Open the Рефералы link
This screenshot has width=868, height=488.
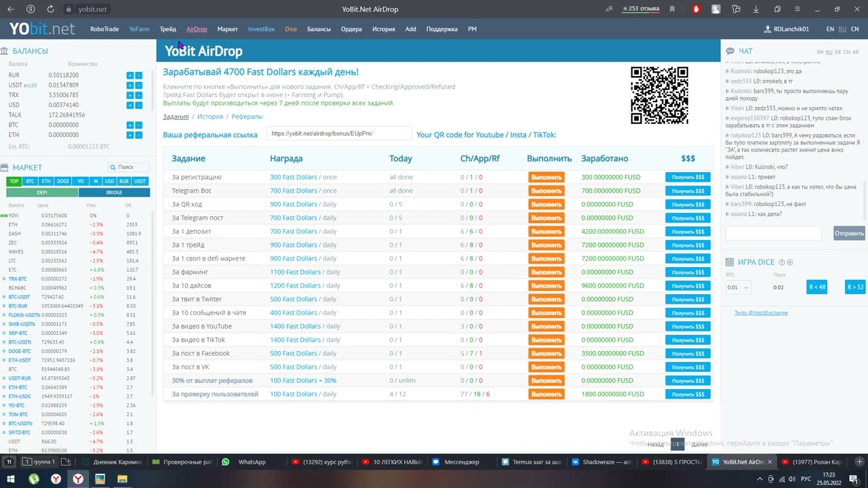(x=247, y=117)
